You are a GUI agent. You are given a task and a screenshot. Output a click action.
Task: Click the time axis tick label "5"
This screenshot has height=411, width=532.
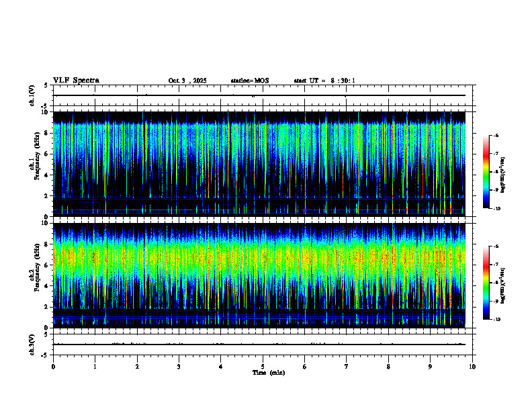pos(263,367)
